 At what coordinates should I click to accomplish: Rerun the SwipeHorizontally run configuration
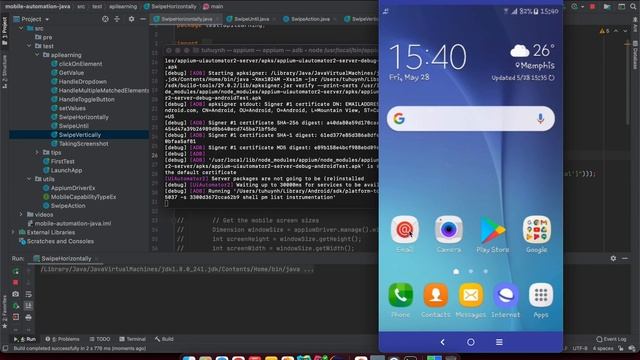click(x=16, y=271)
